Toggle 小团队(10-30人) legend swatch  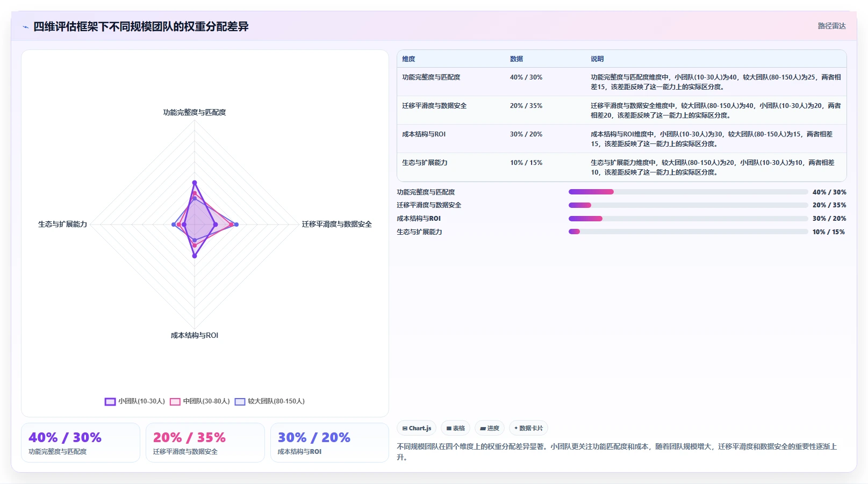click(110, 401)
